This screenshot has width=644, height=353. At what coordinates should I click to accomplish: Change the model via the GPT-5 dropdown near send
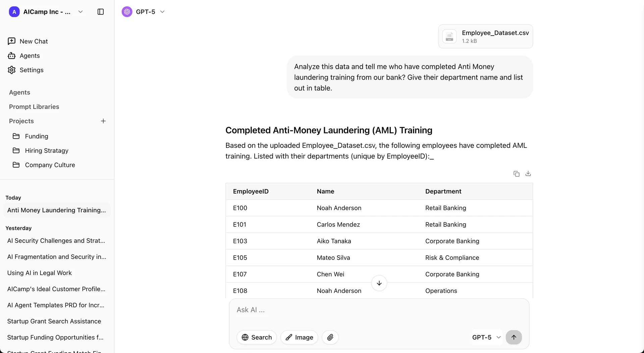(486, 337)
